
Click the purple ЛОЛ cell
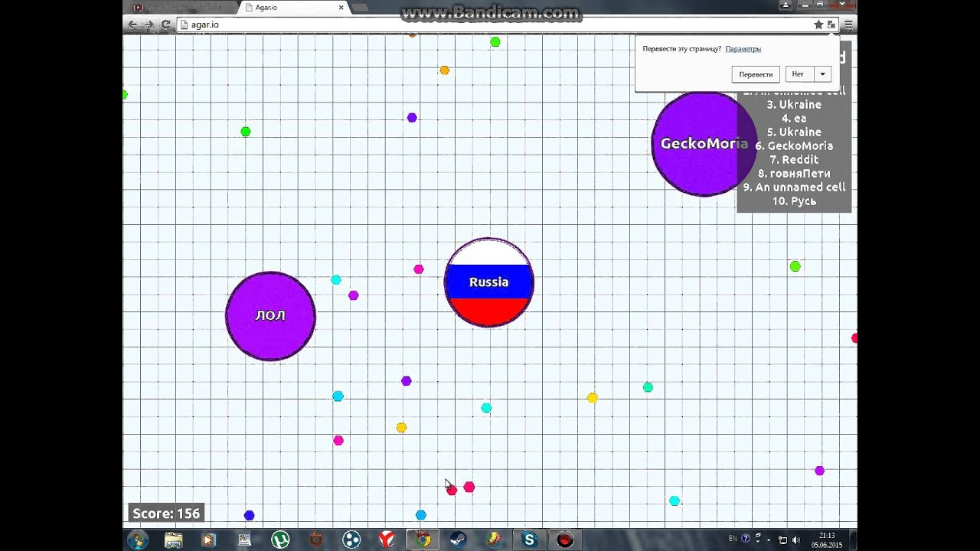270,315
